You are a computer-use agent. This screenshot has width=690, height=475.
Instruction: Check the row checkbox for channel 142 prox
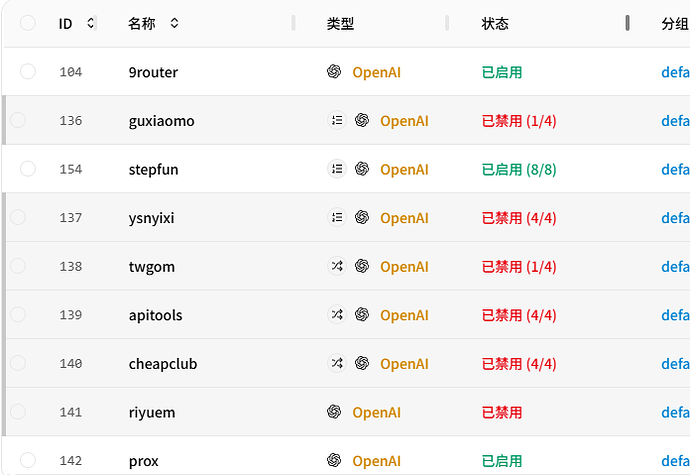pos(28,460)
